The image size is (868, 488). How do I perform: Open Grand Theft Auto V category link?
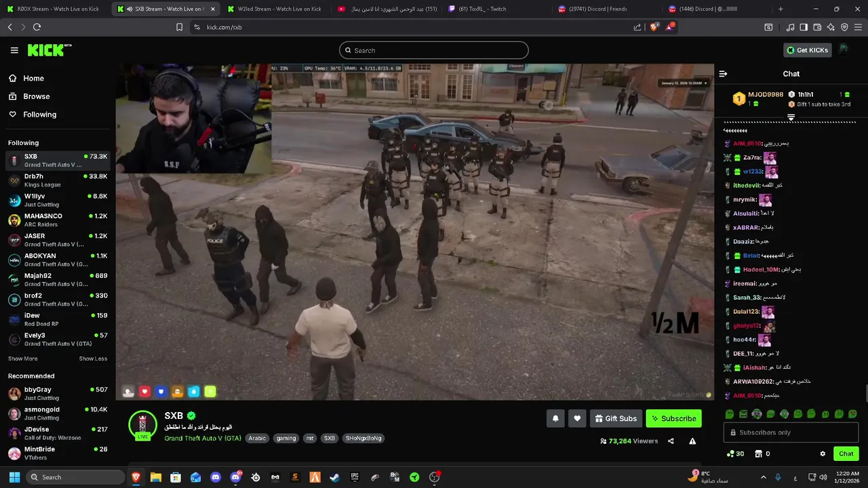point(202,438)
